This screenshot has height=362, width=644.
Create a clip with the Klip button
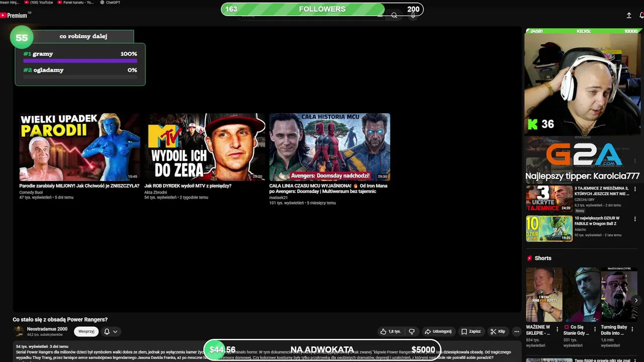(x=498, y=332)
